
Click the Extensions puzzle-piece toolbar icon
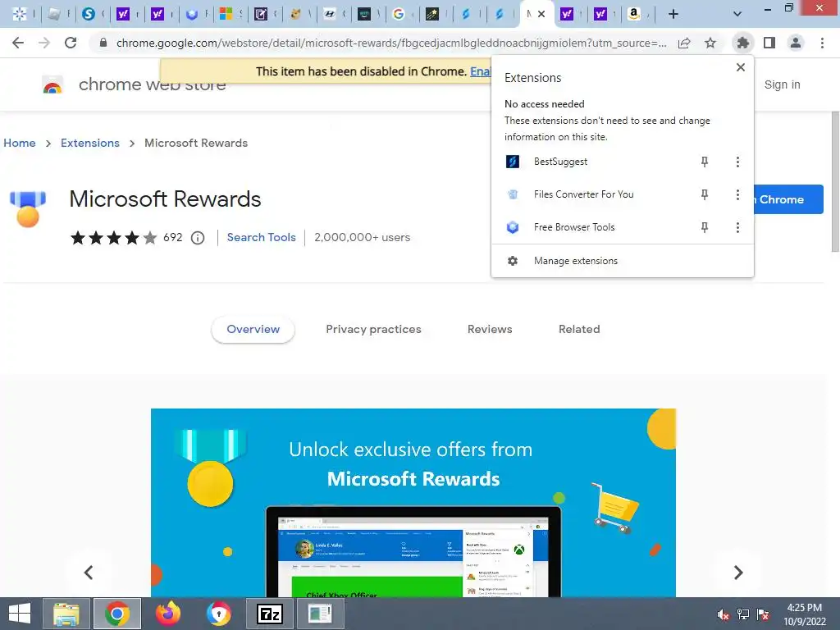coord(742,43)
